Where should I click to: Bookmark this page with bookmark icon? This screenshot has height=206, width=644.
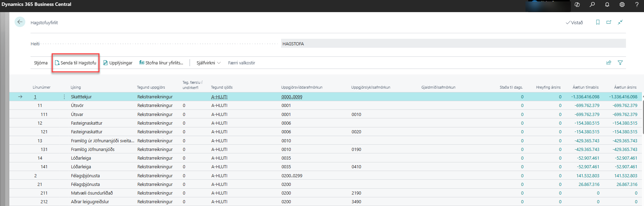(598, 22)
